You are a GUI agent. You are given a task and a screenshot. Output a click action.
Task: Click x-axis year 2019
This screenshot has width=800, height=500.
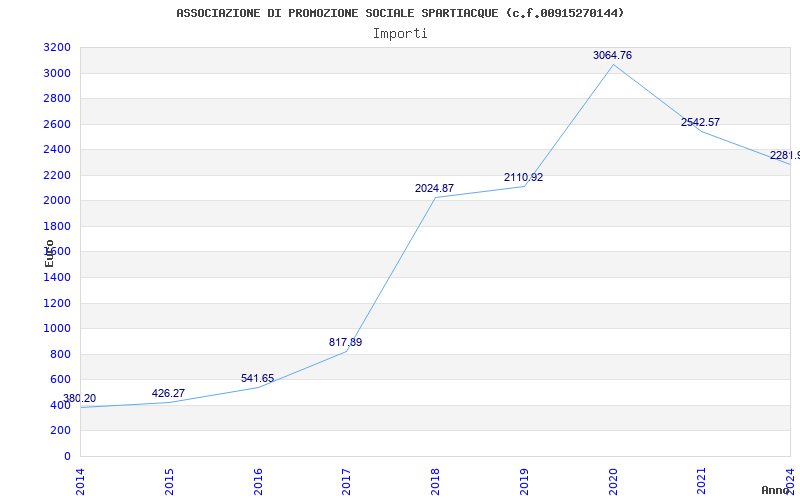tap(524, 482)
